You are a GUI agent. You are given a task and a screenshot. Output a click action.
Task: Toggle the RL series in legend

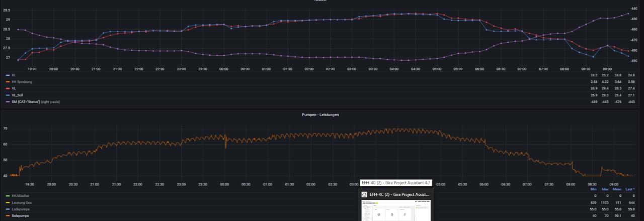(x=14, y=75)
